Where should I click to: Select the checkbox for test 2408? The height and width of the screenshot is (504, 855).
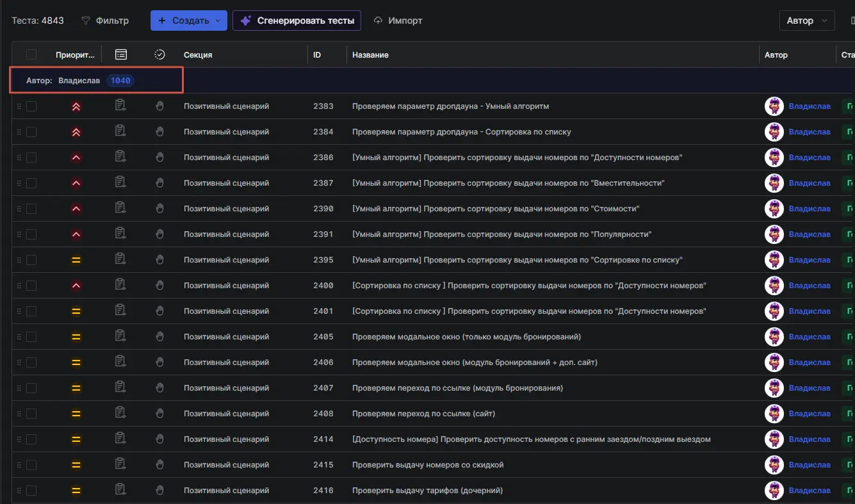(x=31, y=414)
